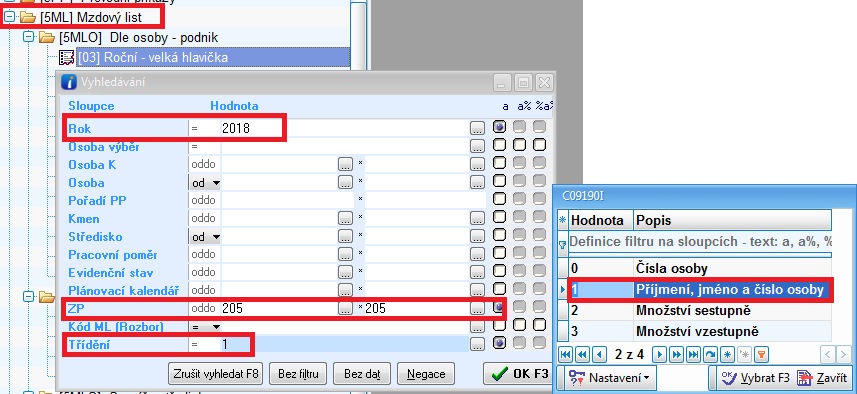Click the Rok value field showing 2018
This screenshot has width=857, height=394.
pos(344,128)
